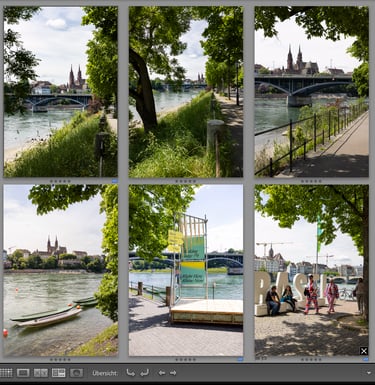
Task: Select the photo of people at BASEL letters
Action: tap(312, 270)
